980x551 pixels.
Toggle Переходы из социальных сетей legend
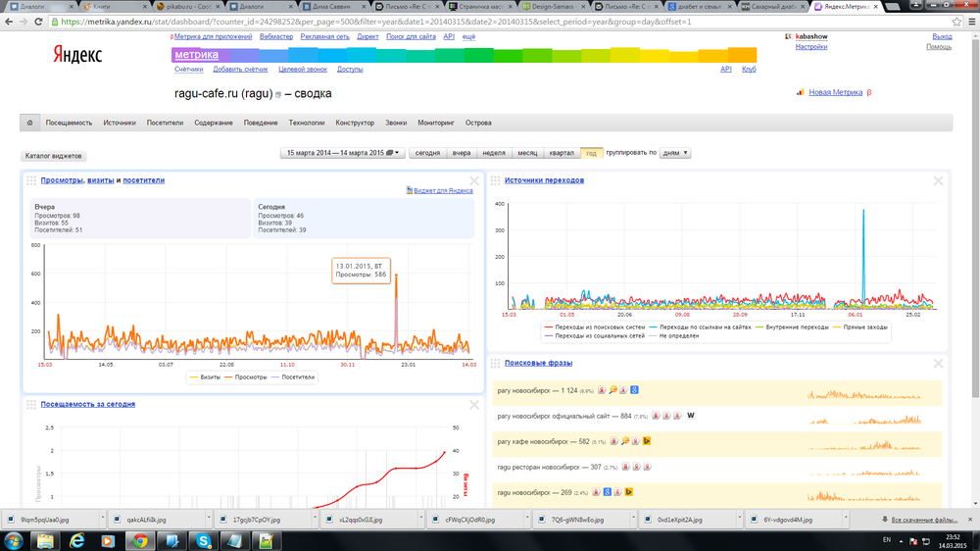pyautogui.click(x=595, y=336)
